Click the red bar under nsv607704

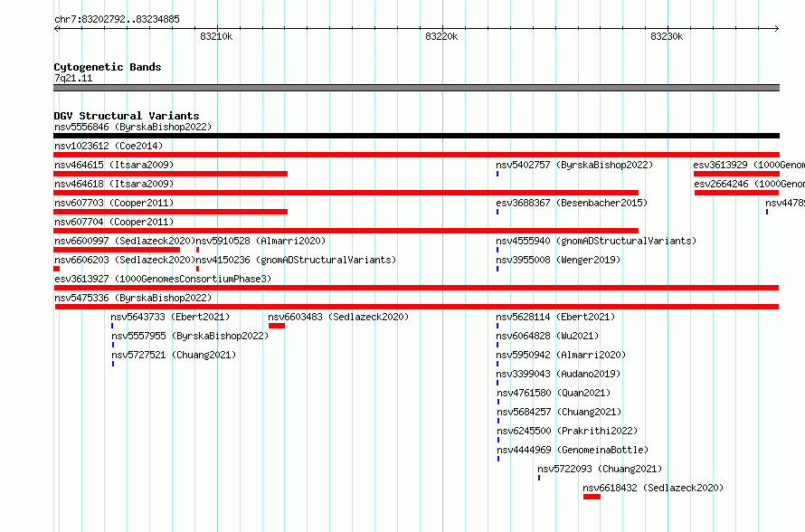(346, 231)
